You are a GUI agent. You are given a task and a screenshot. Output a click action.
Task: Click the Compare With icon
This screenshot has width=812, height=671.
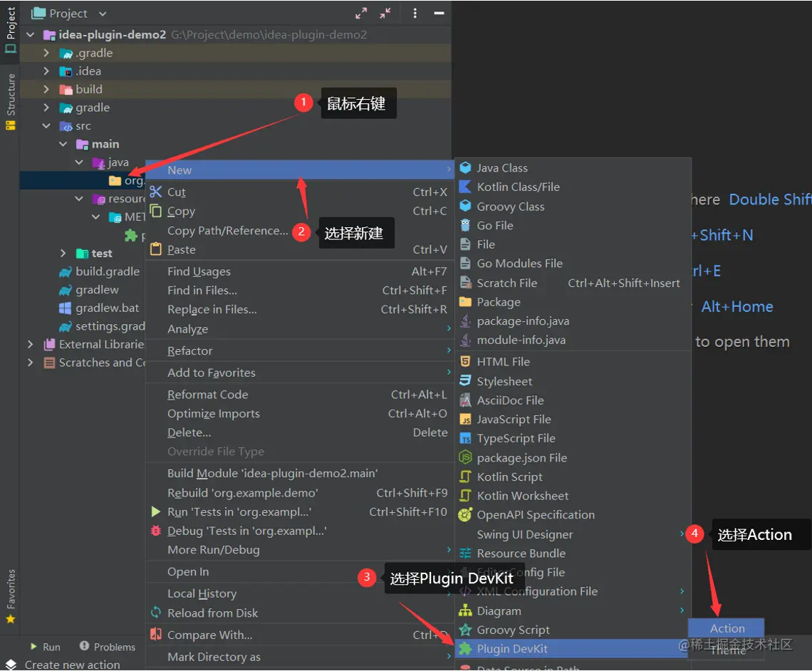[x=156, y=634]
